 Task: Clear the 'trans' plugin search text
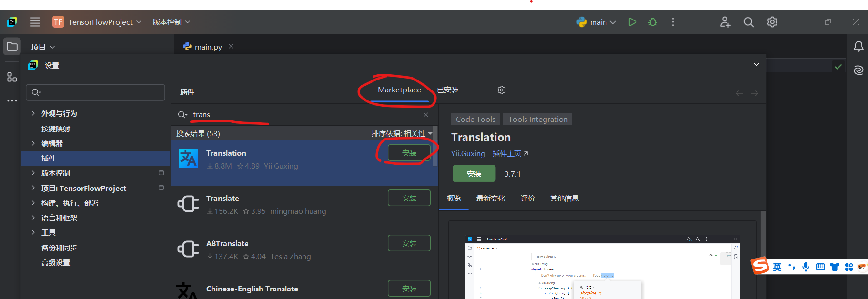pyautogui.click(x=426, y=115)
